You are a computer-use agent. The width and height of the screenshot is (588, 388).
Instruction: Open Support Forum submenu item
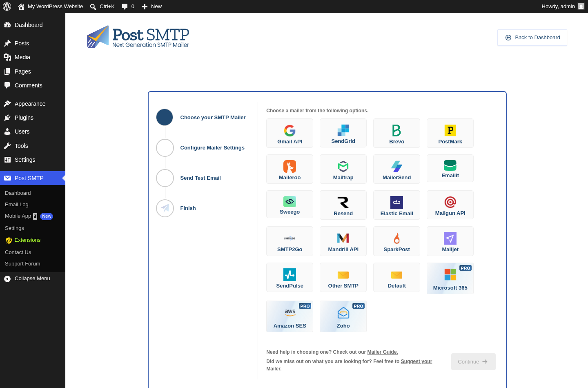pyautogui.click(x=33, y=264)
